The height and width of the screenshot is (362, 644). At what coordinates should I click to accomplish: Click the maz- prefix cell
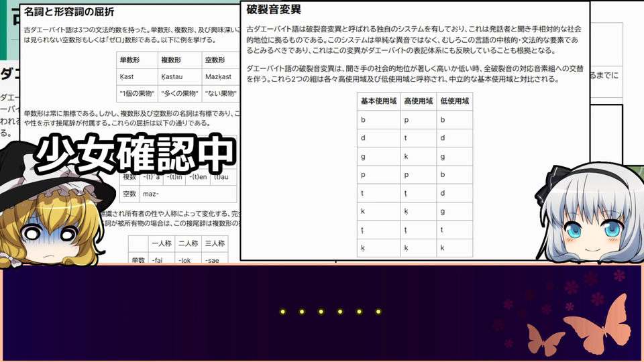188,194
